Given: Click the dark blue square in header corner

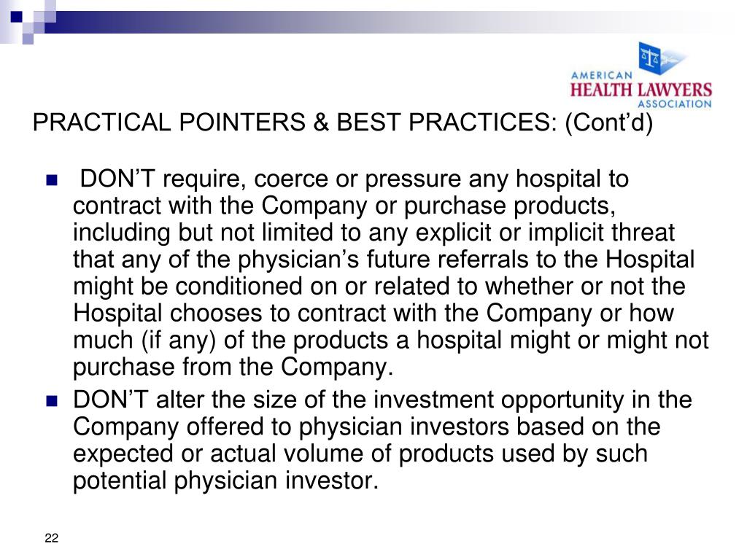Looking at the screenshot, I should coord(16,17).
